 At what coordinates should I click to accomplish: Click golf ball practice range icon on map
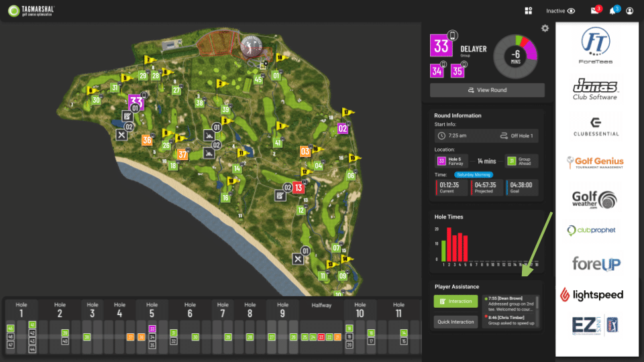pos(250,46)
